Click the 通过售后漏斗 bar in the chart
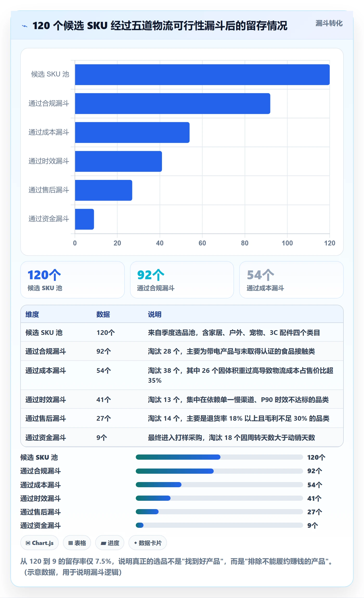The image size is (364, 598). click(103, 190)
